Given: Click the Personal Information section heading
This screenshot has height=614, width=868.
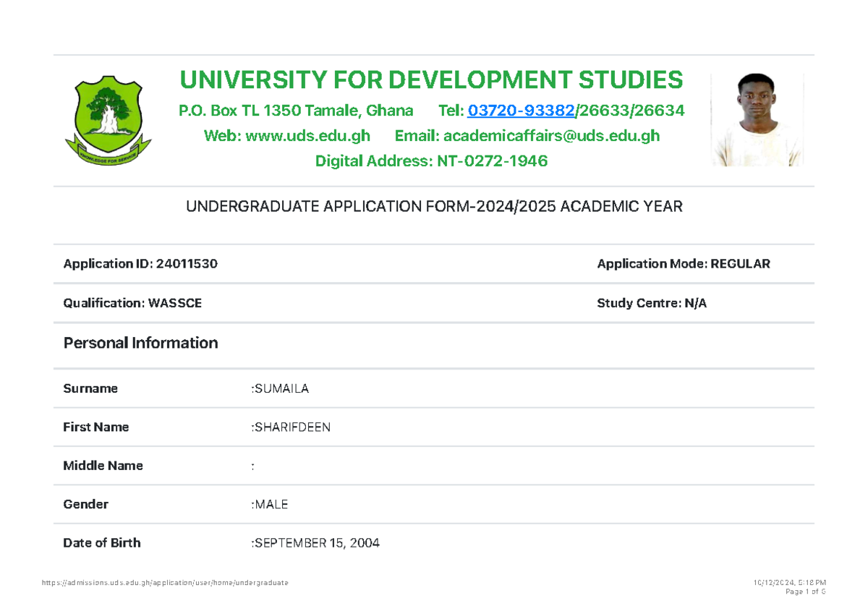Looking at the screenshot, I should (140, 343).
